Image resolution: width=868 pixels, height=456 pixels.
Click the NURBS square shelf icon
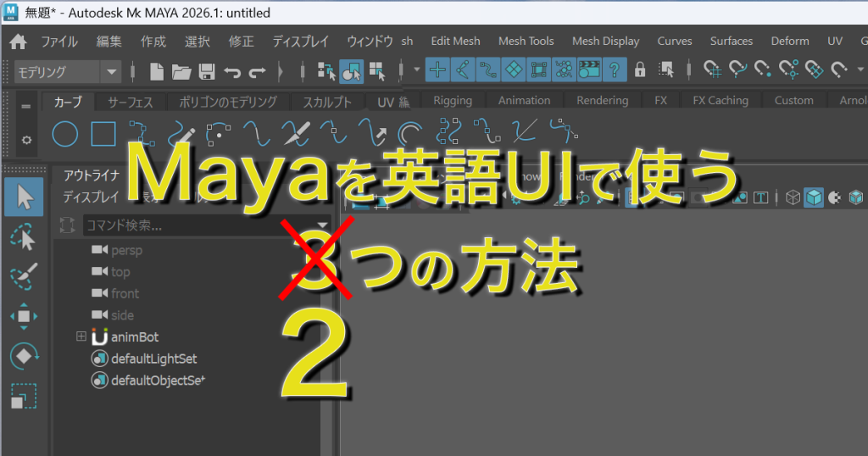click(x=103, y=134)
